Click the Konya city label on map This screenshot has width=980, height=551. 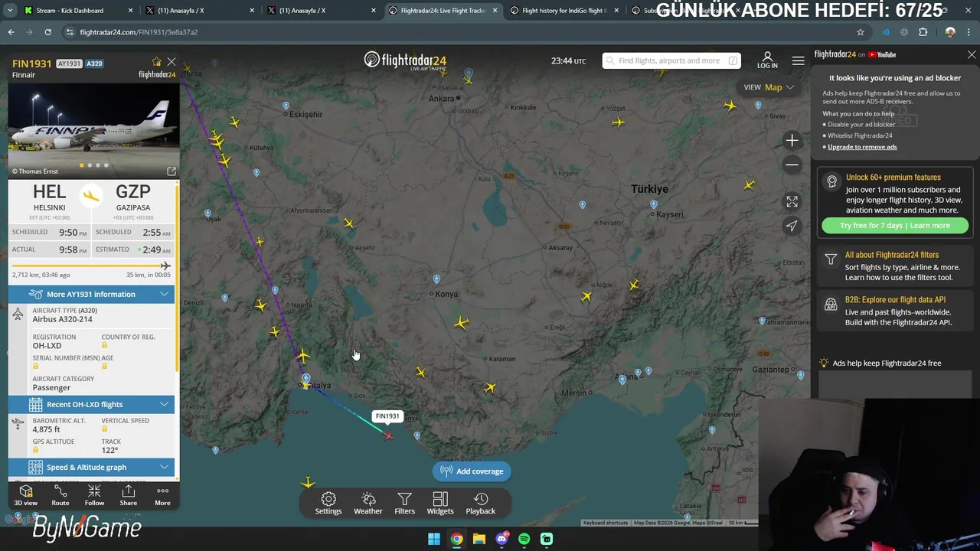(446, 294)
